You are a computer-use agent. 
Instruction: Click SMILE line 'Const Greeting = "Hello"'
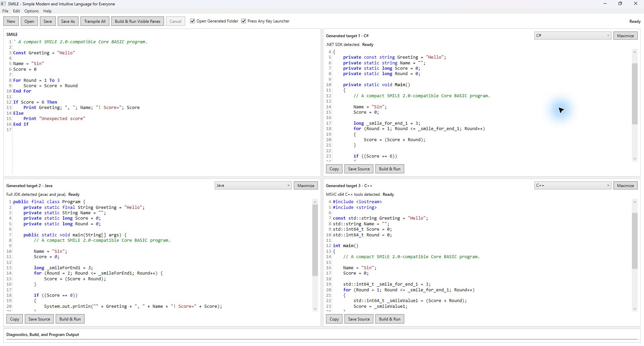pos(44,53)
